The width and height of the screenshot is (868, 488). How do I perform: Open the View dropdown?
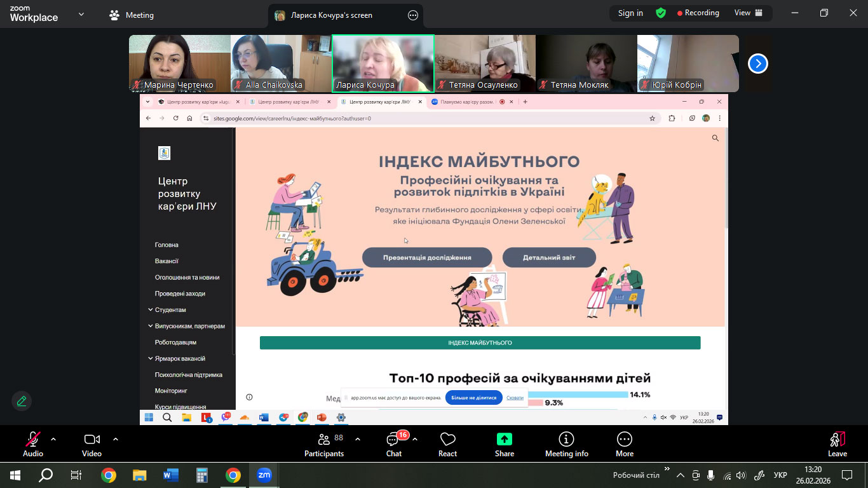747,13
